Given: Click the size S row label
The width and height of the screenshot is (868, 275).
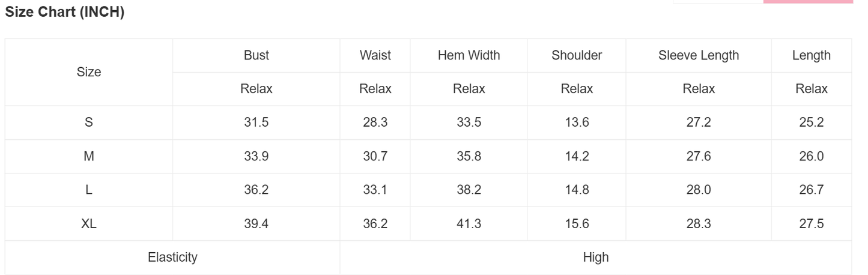Looking at the screenshot, I should [89, 122].
